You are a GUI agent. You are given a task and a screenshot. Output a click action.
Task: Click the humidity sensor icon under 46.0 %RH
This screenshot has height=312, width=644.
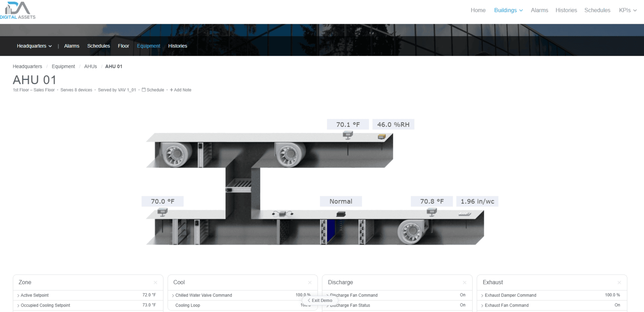tap(382, 137)
